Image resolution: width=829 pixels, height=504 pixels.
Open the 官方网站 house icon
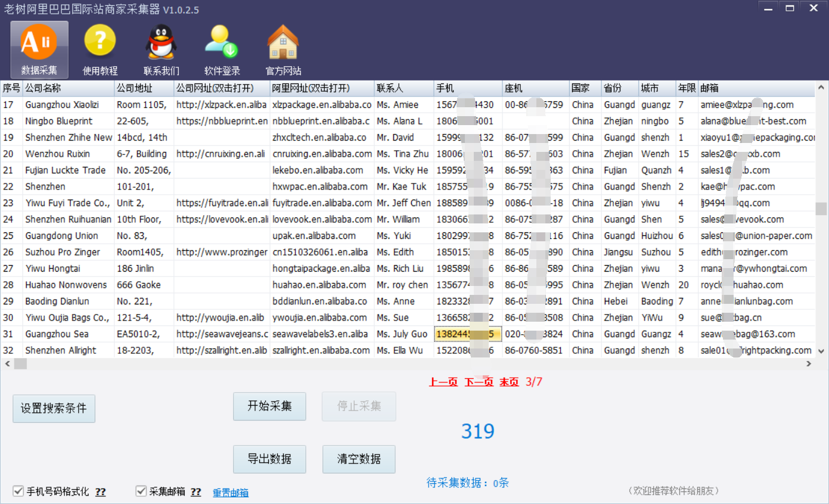(283, 49)
